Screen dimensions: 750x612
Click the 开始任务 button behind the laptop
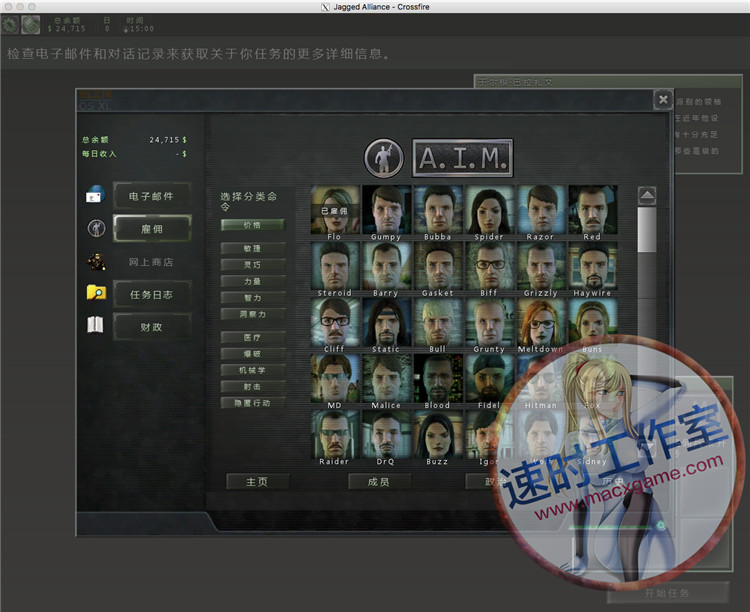(x=668, y=593)
